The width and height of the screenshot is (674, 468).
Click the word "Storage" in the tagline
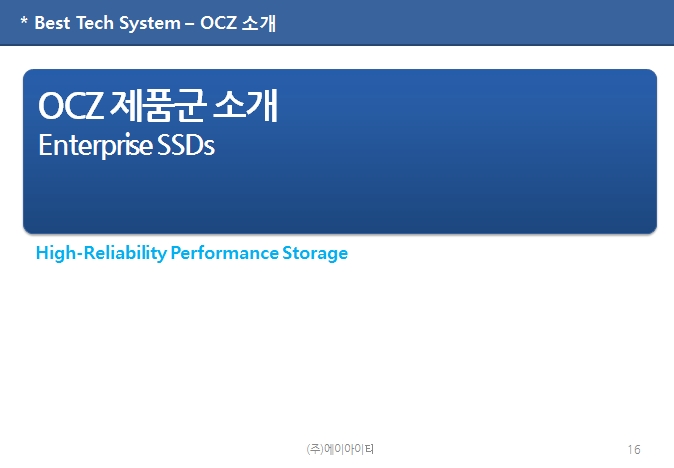(315, 253)
